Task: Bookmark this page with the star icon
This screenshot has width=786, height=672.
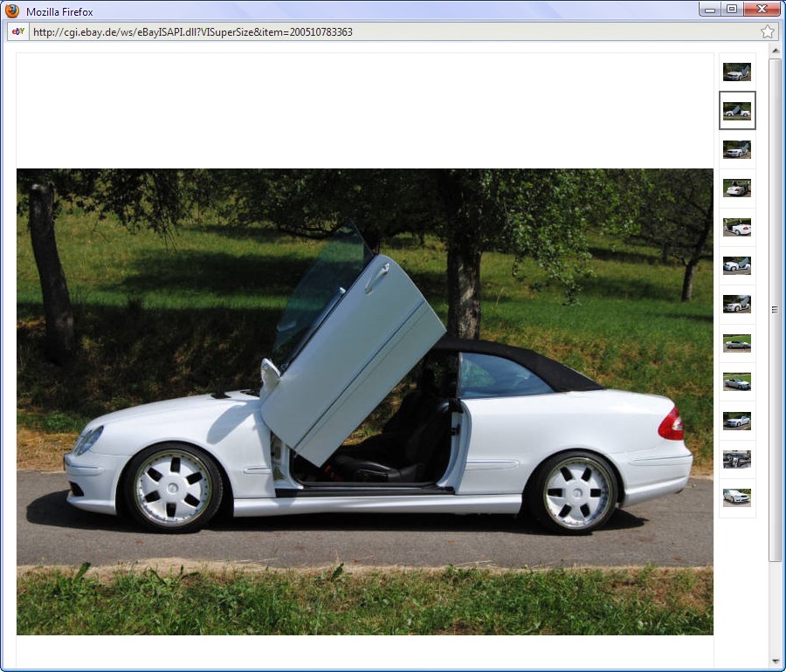Action: (x=767, y=31)
